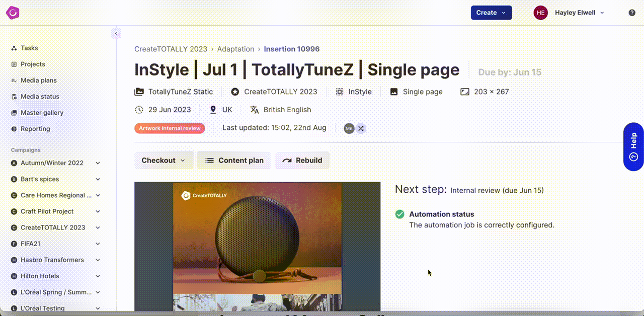Open Master gallery in the sidebar
Image resolution: width=644 pixels, height=316 pixels.
tap(42, 113)
